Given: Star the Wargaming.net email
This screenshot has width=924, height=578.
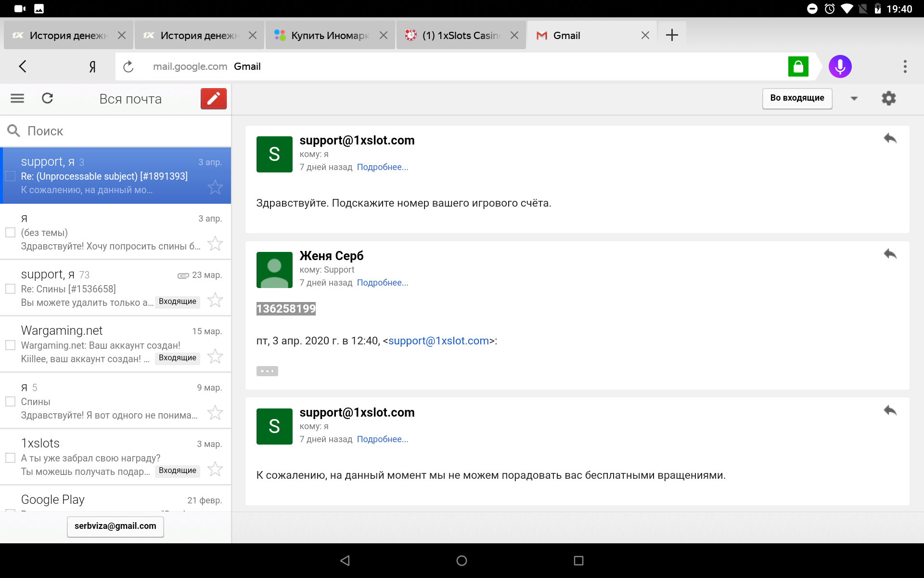Looking at the screenshot, I should (x=215, y=356).
